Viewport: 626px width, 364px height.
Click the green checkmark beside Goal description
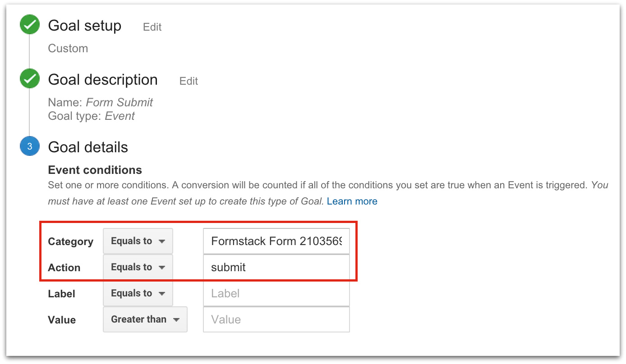pyautogui.click(x=29, y=79)
